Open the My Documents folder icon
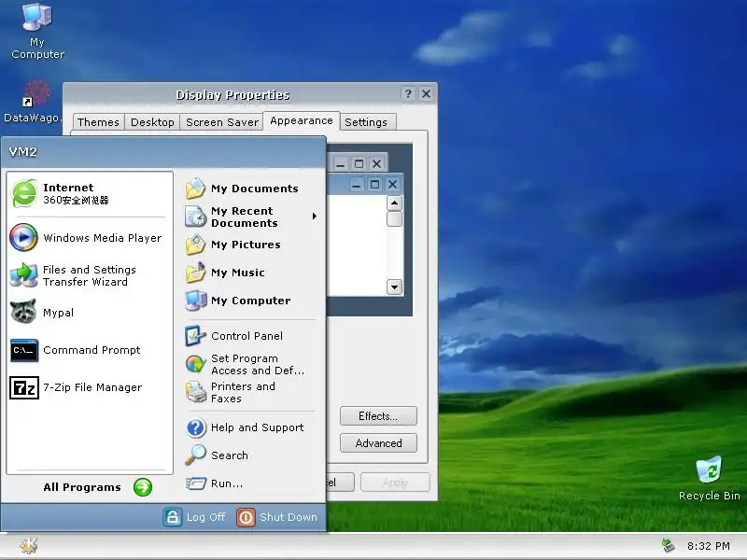 pos(196,189)
